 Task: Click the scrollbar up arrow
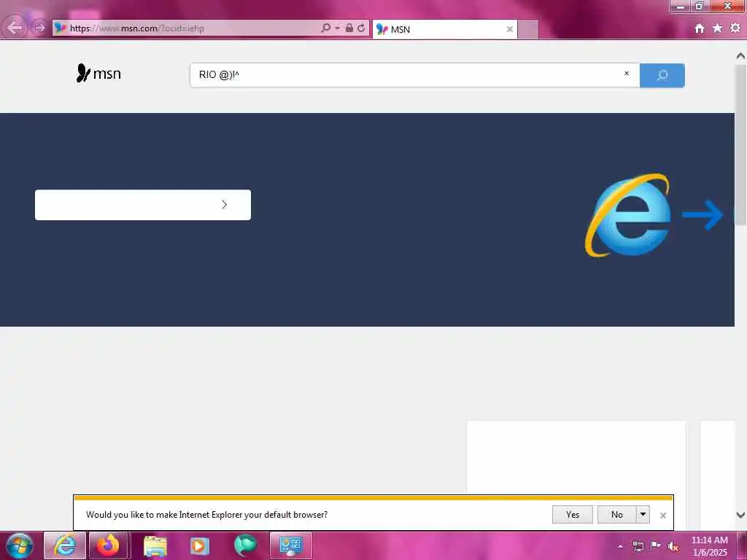740,56
